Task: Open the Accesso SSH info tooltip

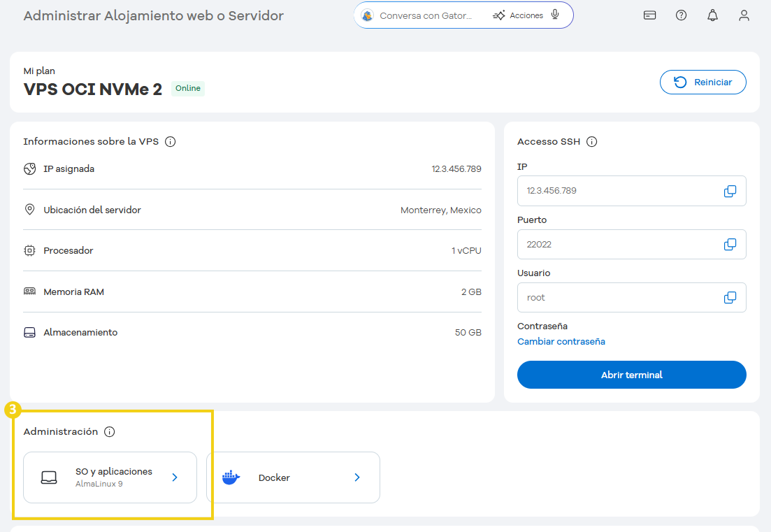Action: 592,141
